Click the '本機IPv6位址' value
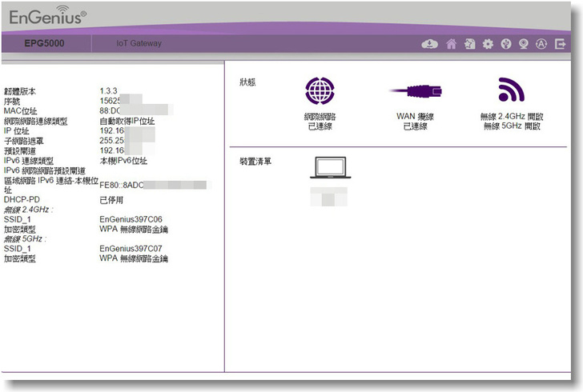The height and width of the screenshot is (392, 583). click(123, 161)
